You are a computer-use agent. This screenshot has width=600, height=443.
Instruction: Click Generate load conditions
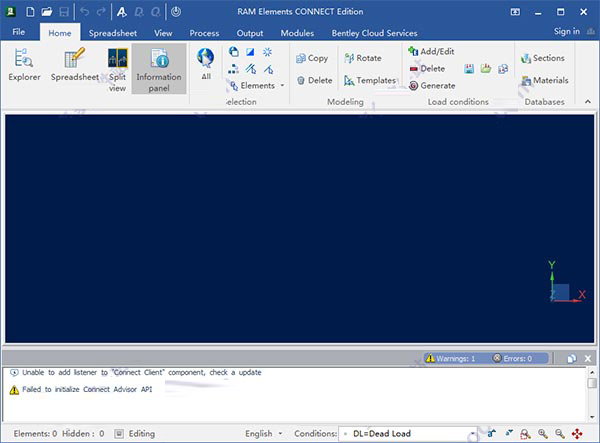point(432,86)
